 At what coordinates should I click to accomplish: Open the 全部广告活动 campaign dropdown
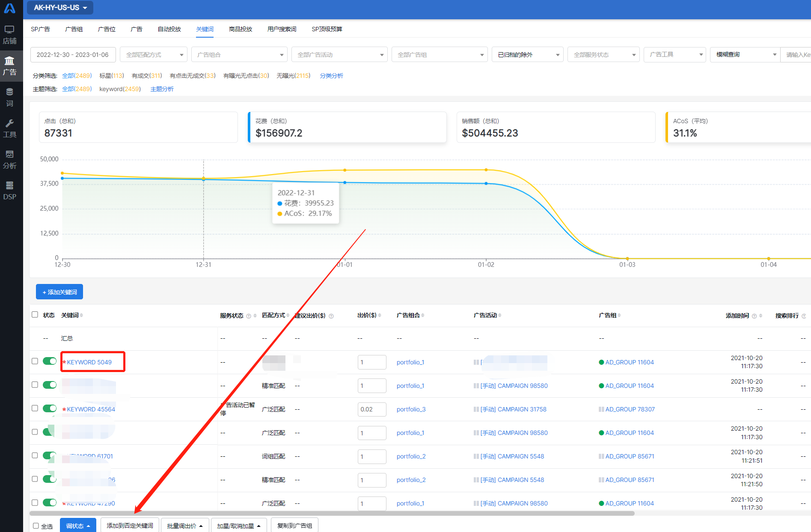(339, 55)
